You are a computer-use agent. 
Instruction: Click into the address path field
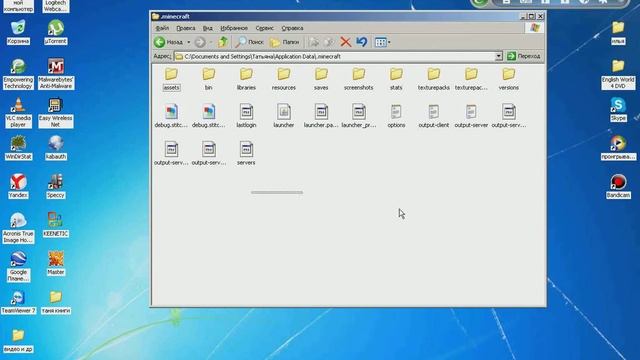pos(335,56)
